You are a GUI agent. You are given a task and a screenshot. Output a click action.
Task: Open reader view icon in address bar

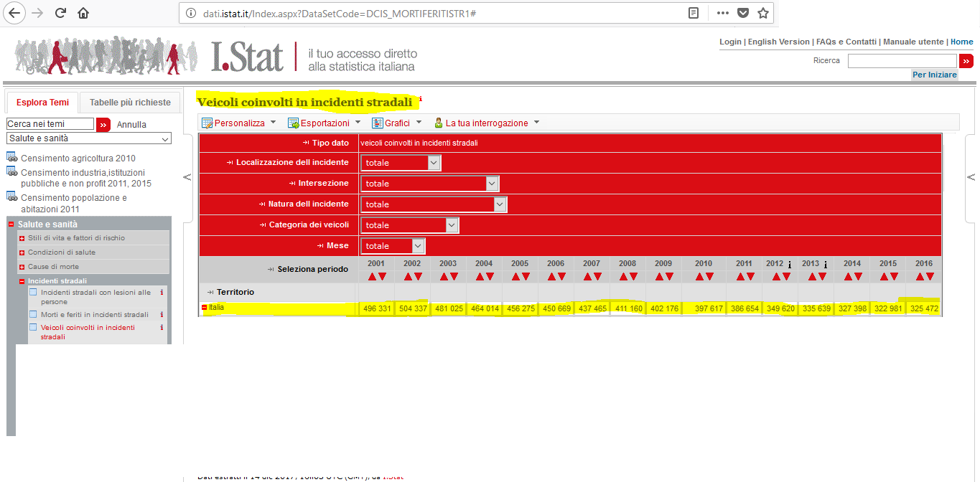pyautogui.click(x=694, y=13)
